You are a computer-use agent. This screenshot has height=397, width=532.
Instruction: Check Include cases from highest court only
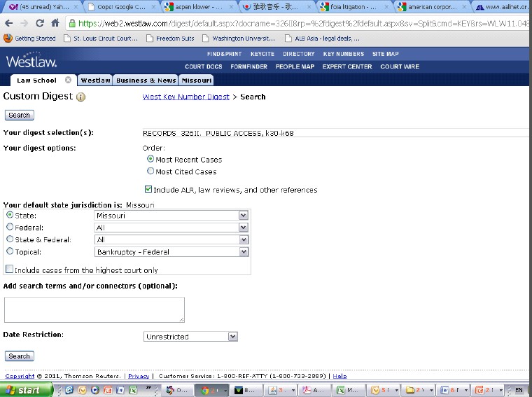[10, 270]
